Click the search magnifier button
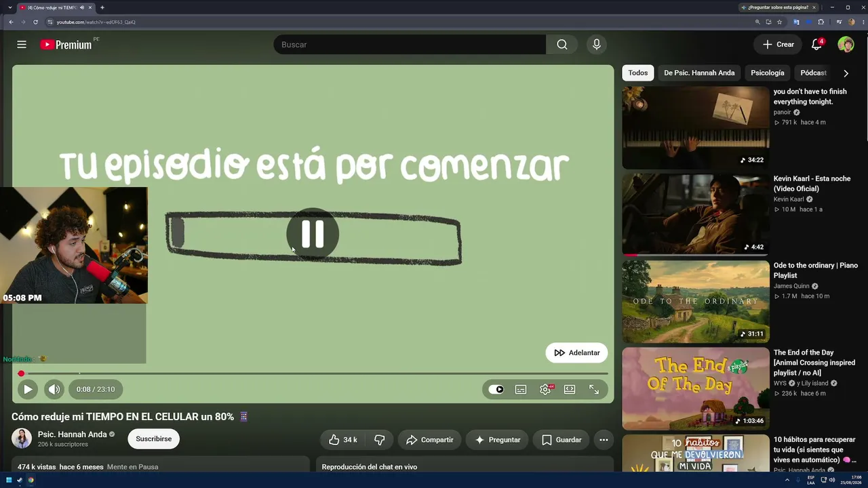 (x=561, y=45)
